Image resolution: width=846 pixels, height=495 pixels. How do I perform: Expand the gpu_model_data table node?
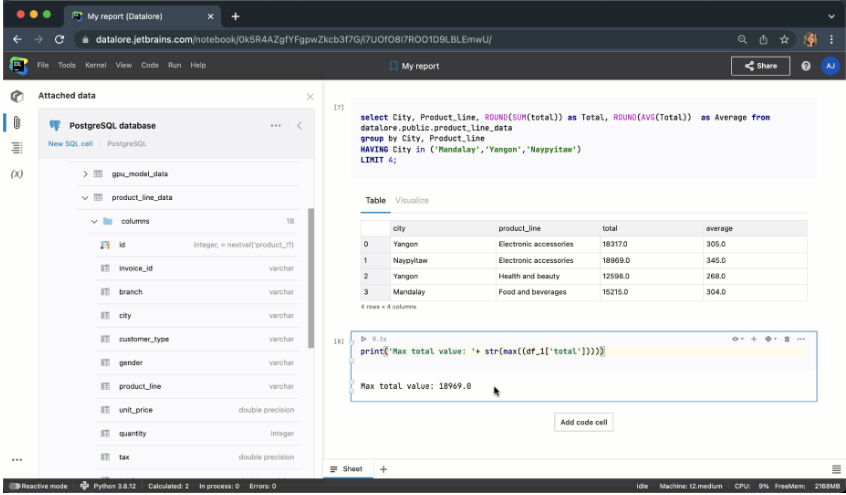pos(86,174)
